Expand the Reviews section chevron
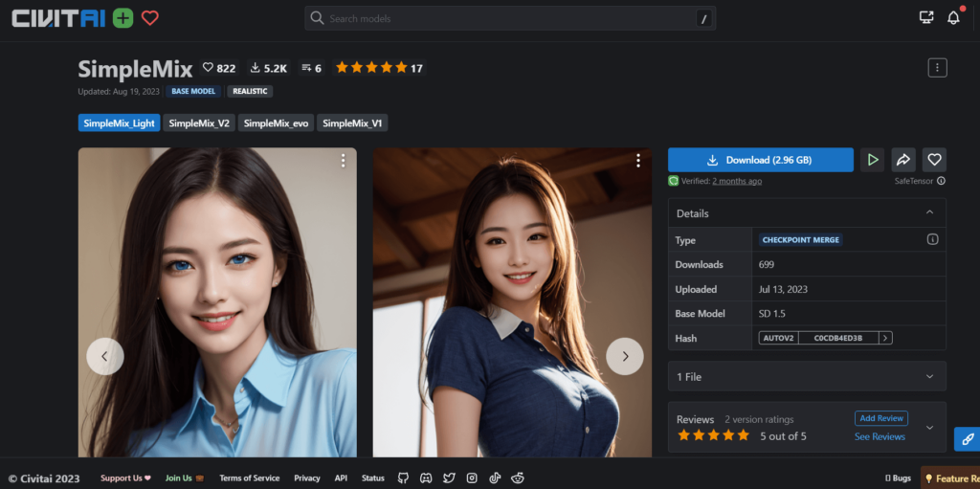Screen dimensions: 980x489 pos(929,428)
